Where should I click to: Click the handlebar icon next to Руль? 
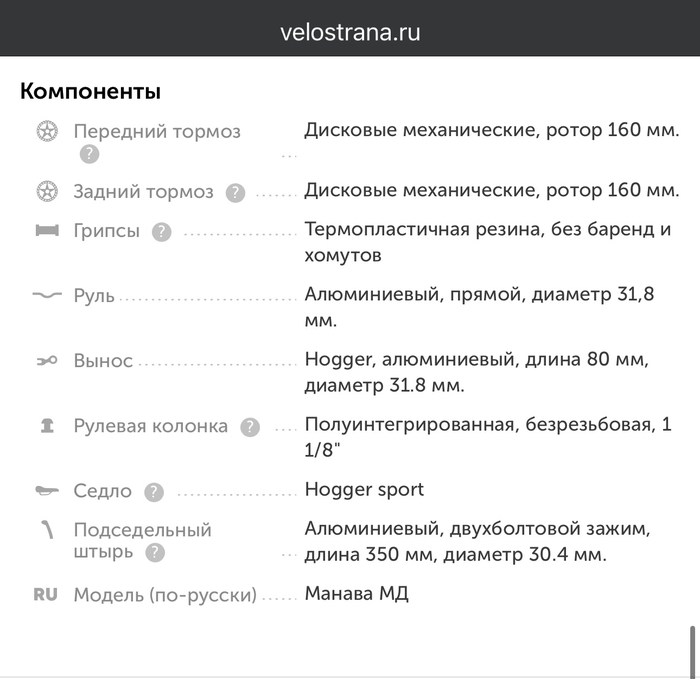(x=46, y=296)
